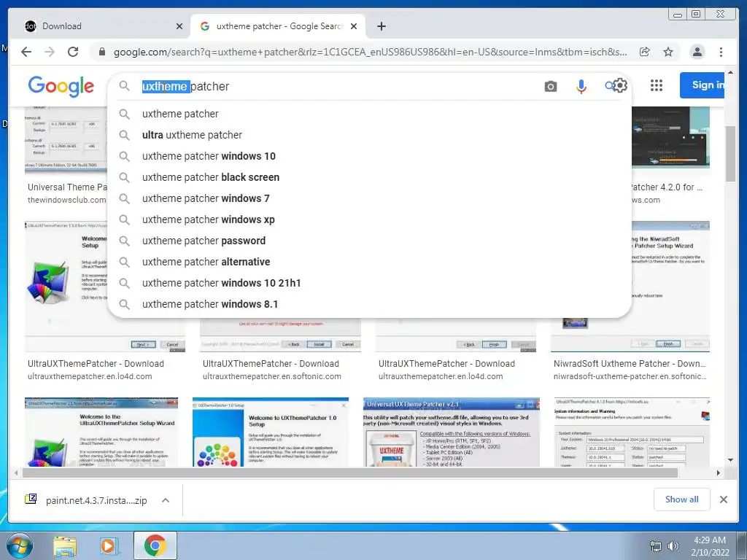Choose suggestion 'ultra uxtheme patcher'
This screenshot has height=560, width=747.
point(370,135)
